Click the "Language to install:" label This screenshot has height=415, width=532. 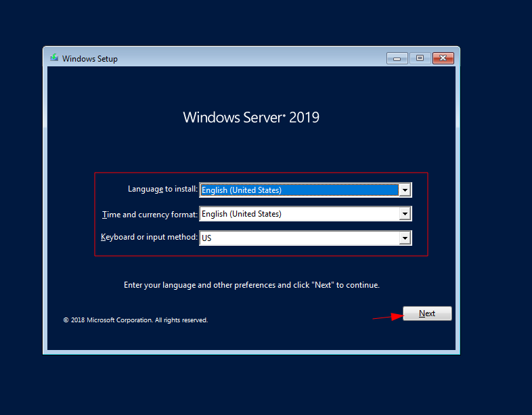(162, 189)
